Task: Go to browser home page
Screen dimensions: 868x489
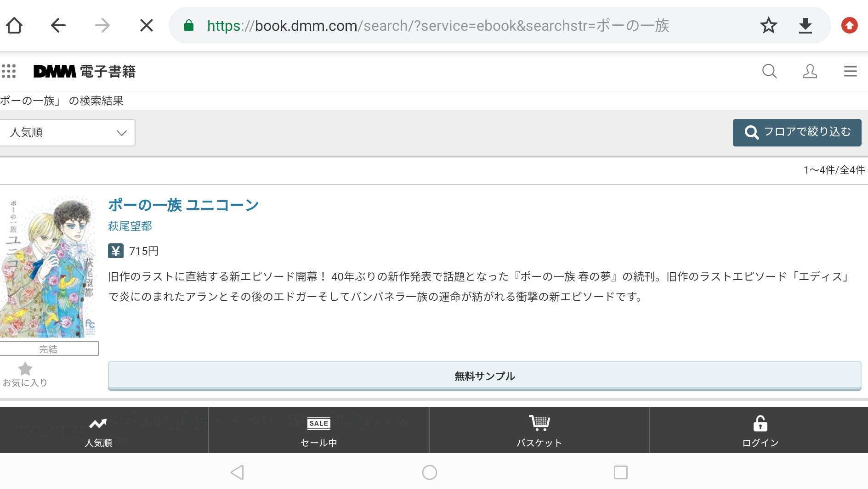Action: click(14, 25)
